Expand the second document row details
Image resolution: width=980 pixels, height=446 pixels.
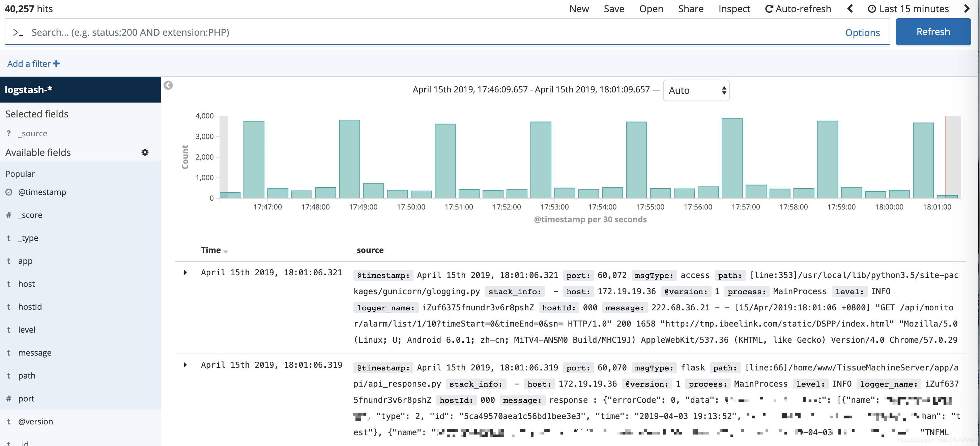click(x=186, y=365)
